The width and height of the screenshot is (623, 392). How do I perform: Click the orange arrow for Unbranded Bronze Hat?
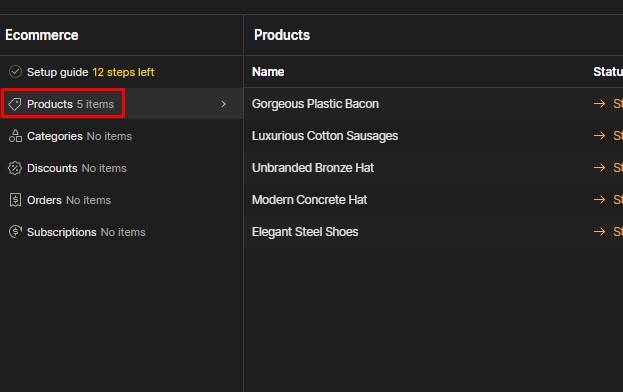coord(599,168)
